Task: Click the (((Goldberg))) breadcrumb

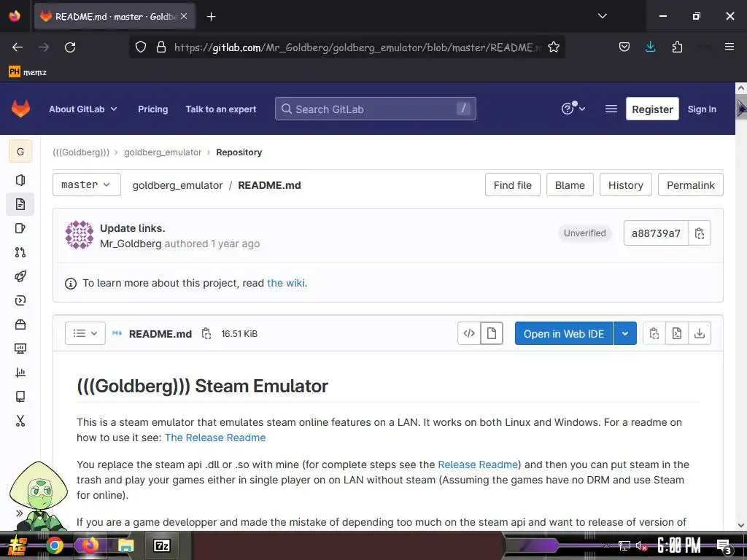Action: pyautogui.click(x=81, y=152)
